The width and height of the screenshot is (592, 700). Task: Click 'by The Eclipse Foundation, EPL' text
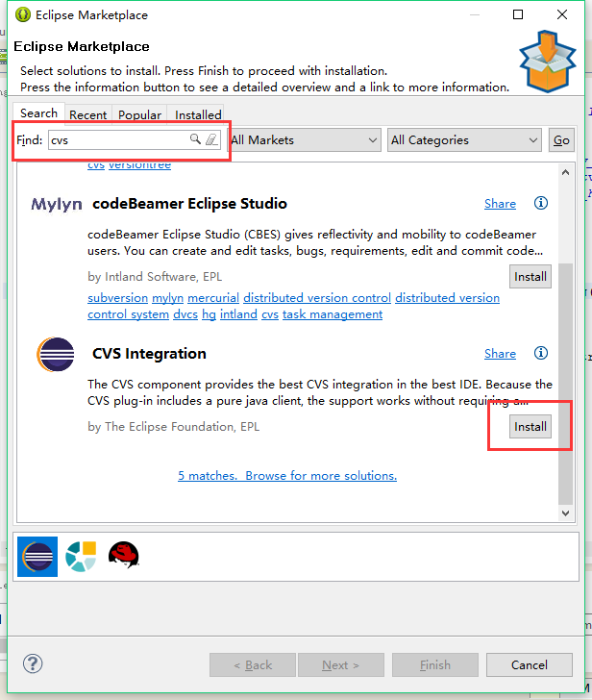click(174, 427)
